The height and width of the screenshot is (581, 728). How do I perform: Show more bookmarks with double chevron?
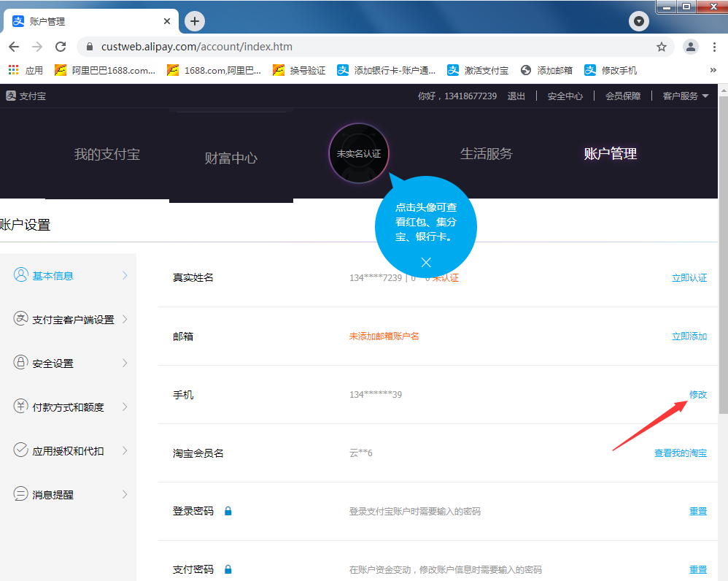point(713,70)
